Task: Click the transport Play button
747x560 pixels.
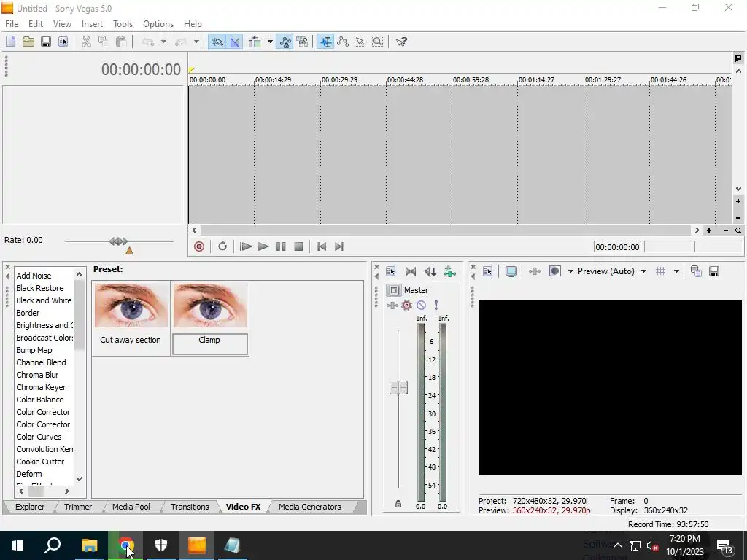Action: pos(263,246)
